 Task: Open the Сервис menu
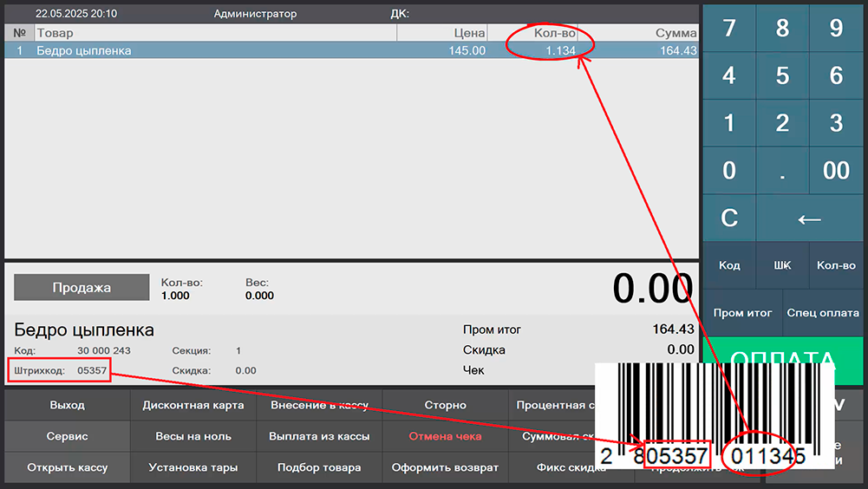pos(68,436)
